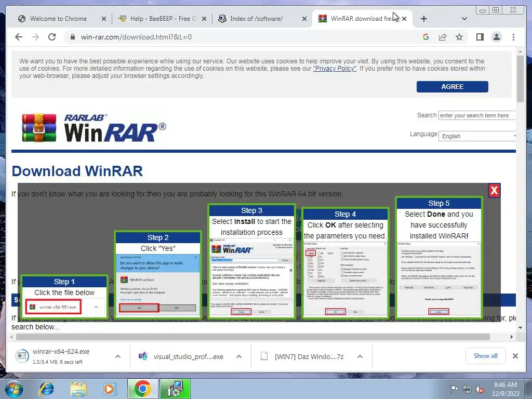532x399 pixels.
Task: Click the Step 2 Click Yes thumbnail
Action: tap(158, 274)
